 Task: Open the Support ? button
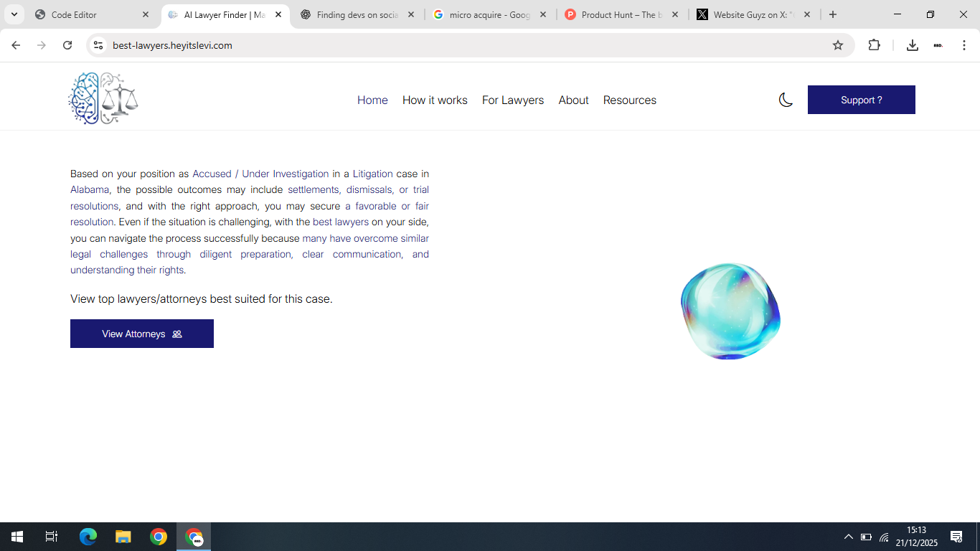click(861, 100)
